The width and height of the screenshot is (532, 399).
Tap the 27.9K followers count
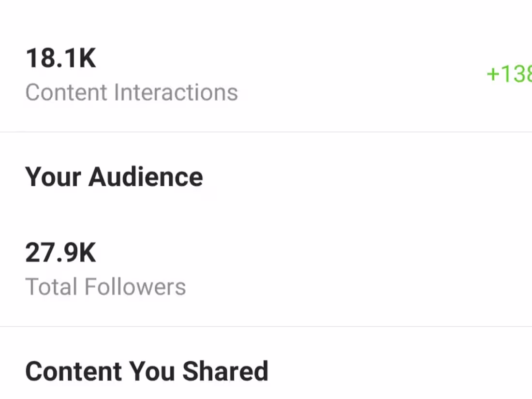[61, 253]
